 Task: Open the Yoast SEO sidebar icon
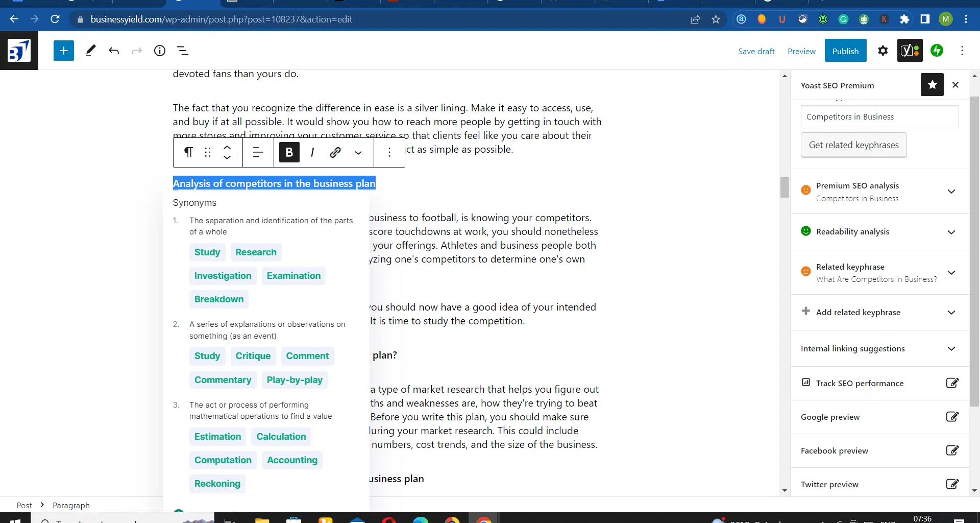(910, 51)
